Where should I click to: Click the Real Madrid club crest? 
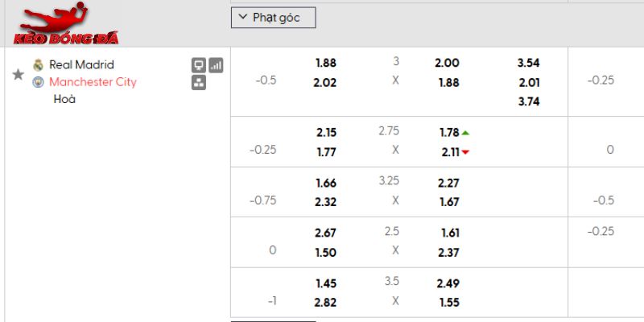tap(38, 65)
